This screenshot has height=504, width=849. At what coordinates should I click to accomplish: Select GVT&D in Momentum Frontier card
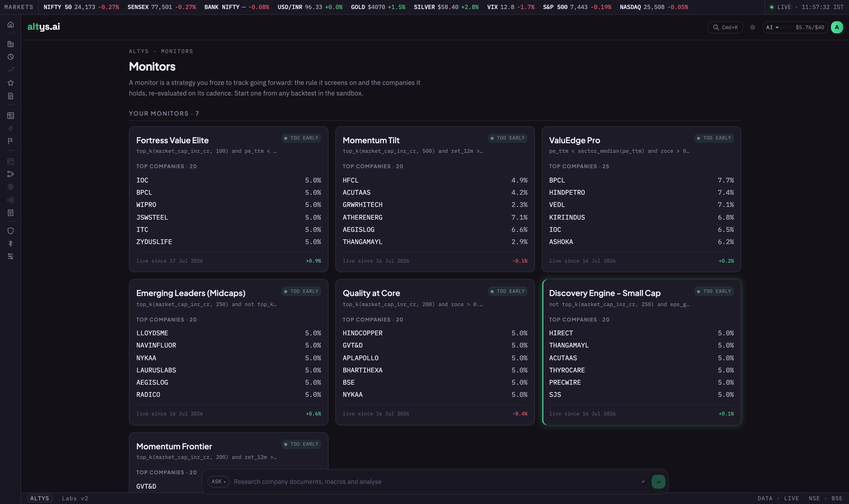(x=146, y=486)
